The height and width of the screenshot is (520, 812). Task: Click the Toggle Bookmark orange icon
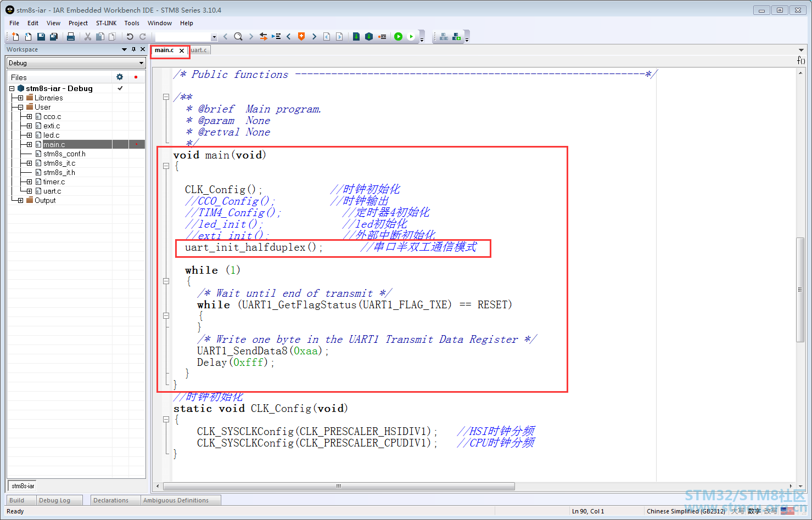[301, 37]
